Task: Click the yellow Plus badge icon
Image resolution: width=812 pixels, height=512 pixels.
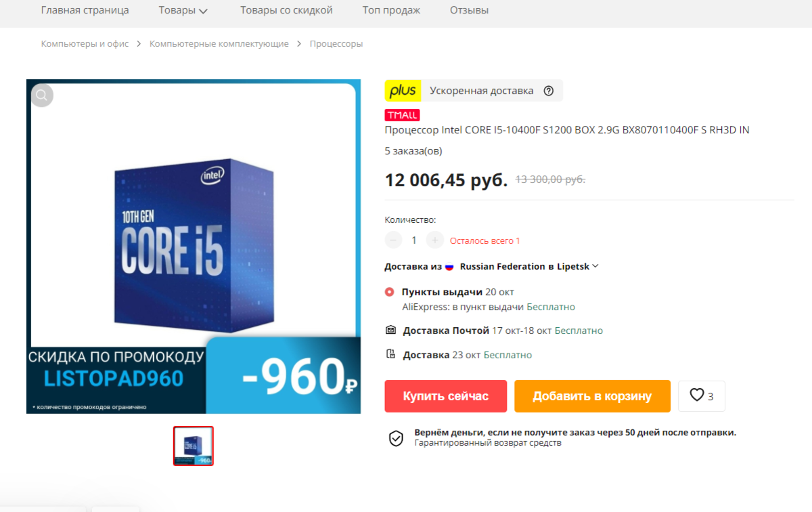Action: click(403, 91)
